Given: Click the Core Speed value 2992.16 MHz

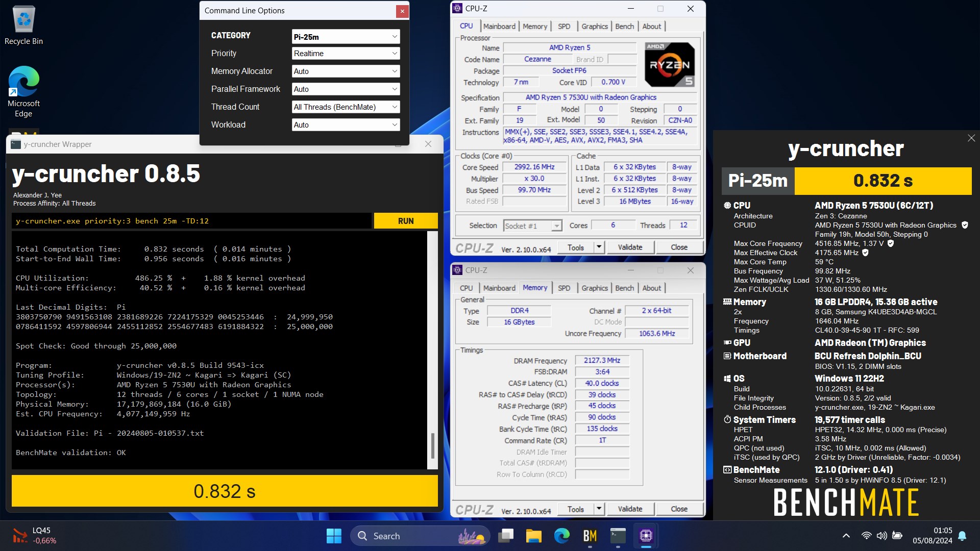Looking at the screenshot, I should (x=534, y=167).
